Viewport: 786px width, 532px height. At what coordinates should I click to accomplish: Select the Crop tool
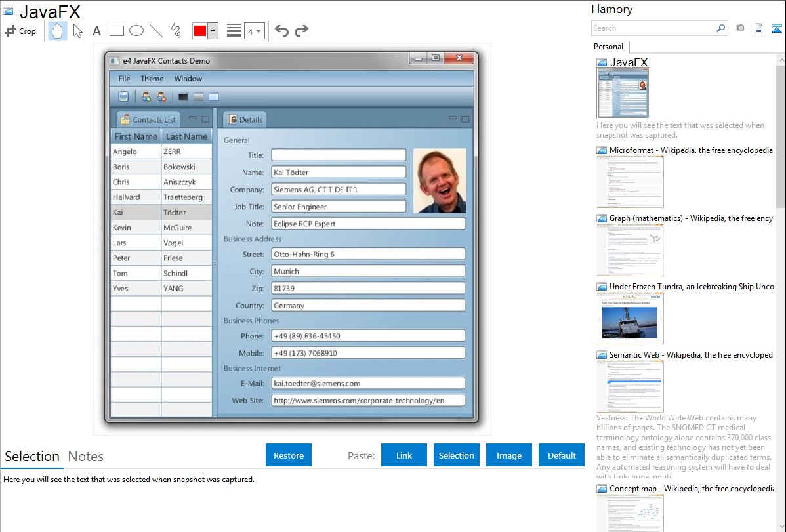coord(20,31)
